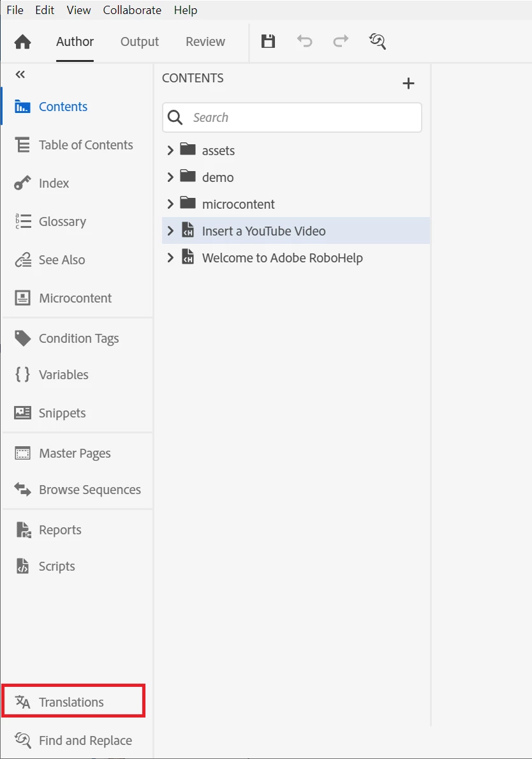Open the Browse Sequences panel
Screen dimensions: 532x759
click(x=77, y=490)
